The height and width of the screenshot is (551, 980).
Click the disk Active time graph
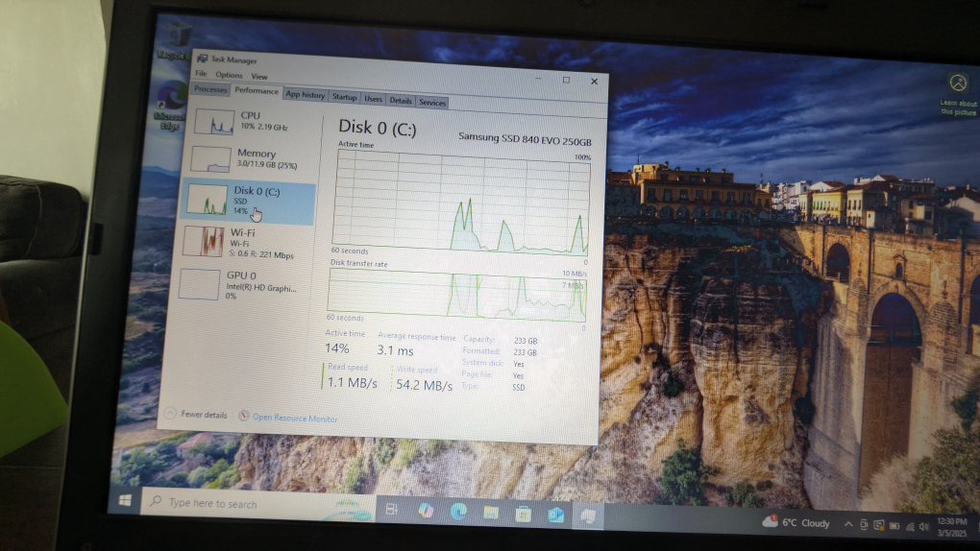(x=461, y=202)
